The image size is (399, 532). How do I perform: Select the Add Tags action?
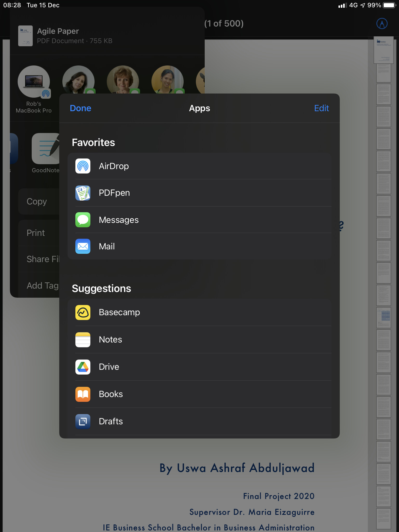[x=43, y=285]
